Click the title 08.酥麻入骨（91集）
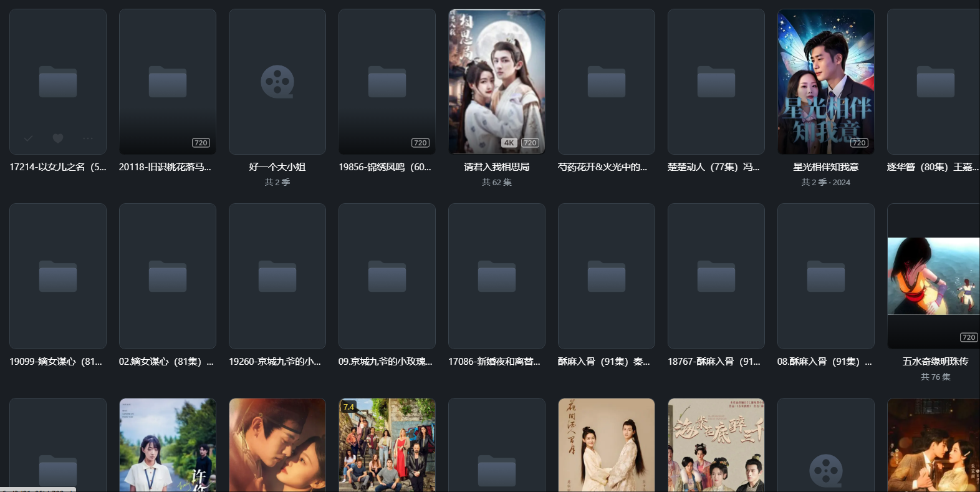 pos(825,362)
